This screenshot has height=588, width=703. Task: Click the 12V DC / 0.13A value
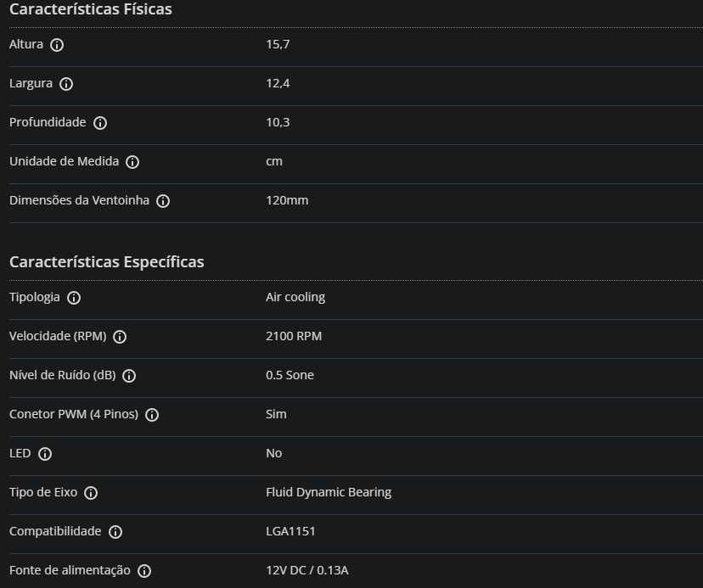(x=307, y=570)
